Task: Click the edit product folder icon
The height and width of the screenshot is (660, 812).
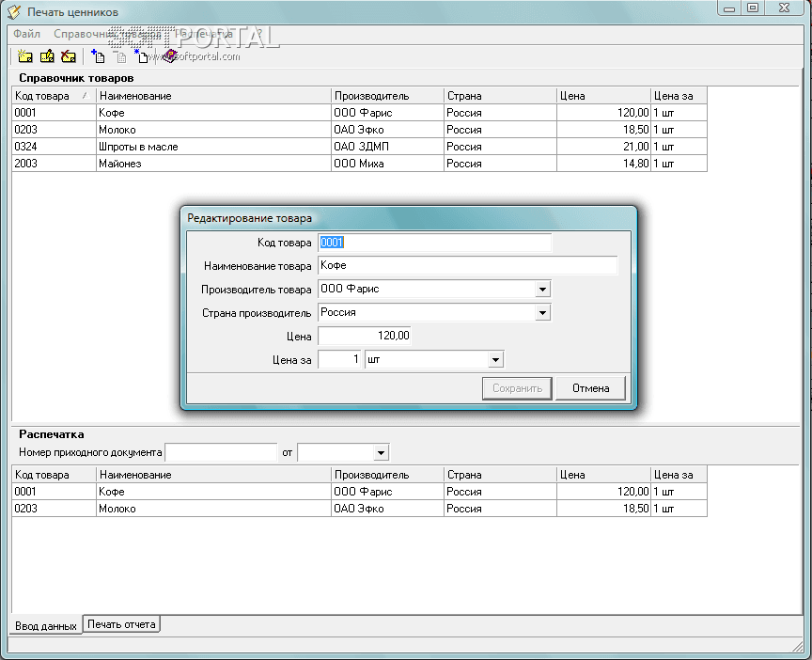Action: point(47,56)
